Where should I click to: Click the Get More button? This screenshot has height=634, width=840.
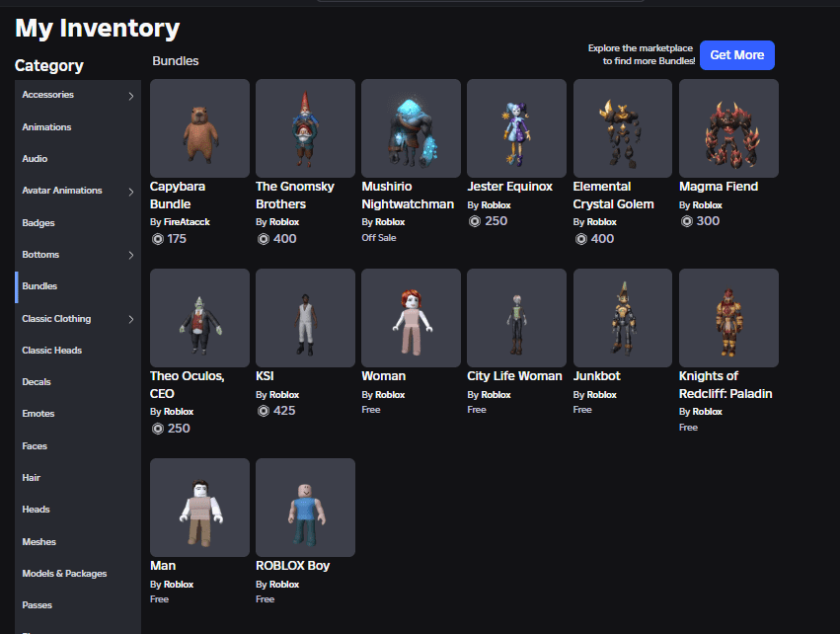tap(736, 55)
